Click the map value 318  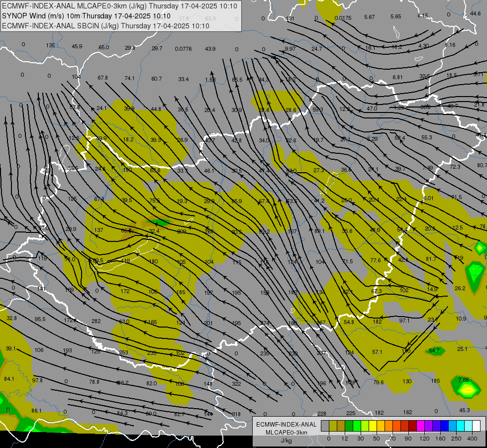click(236, 414)
